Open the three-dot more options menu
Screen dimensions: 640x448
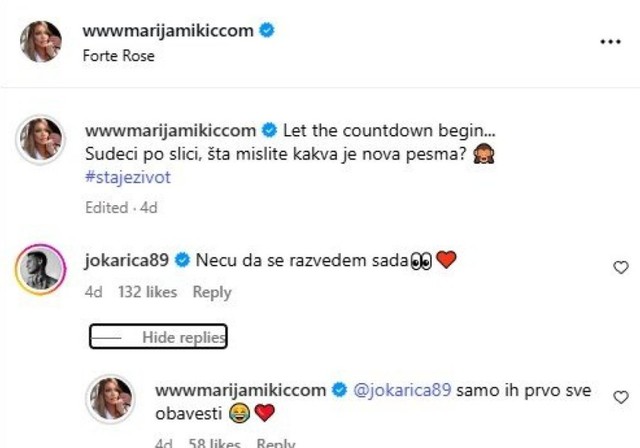coord(611,42)
